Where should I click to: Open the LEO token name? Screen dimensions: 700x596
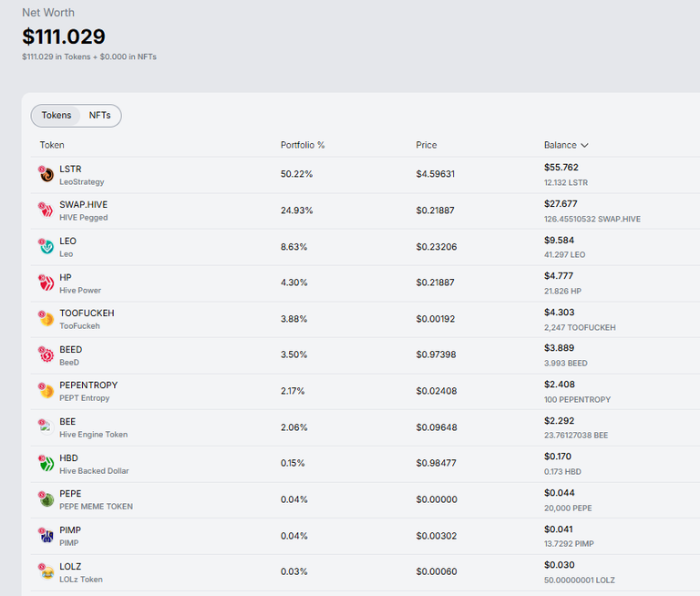[67, 241]
